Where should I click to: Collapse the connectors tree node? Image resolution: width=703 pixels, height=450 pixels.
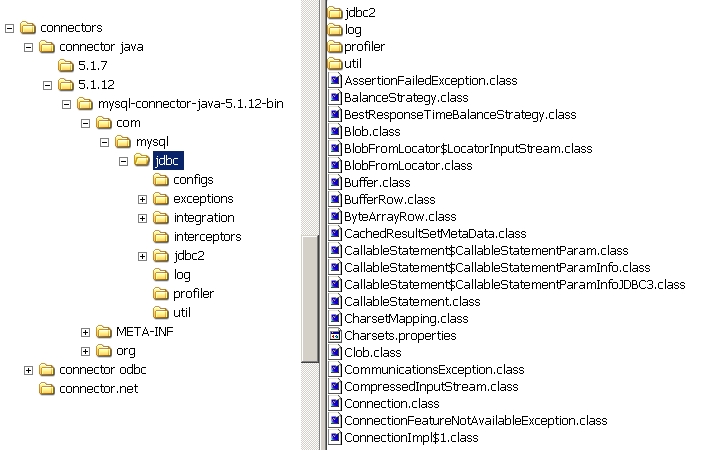9,28
